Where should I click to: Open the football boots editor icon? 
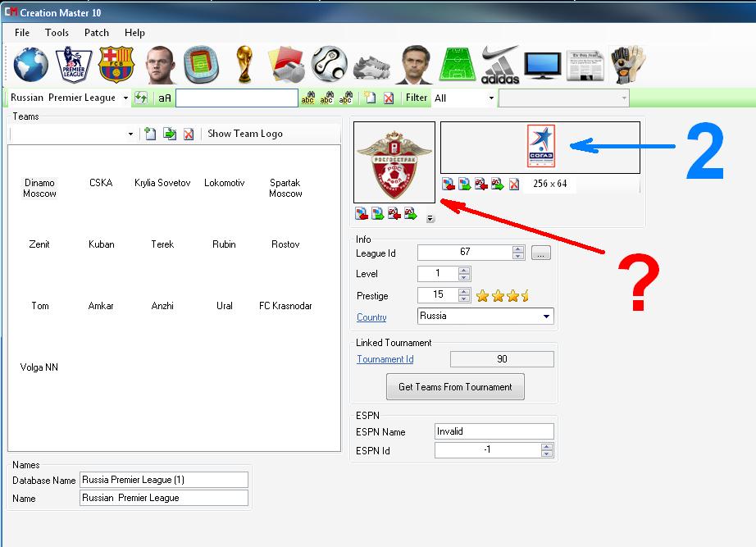click(371, 67)
